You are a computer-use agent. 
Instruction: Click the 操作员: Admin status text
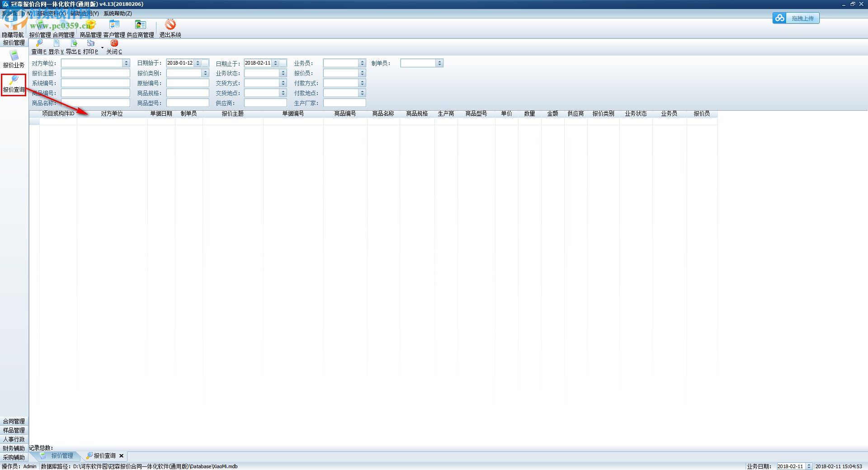click(19, 466)
